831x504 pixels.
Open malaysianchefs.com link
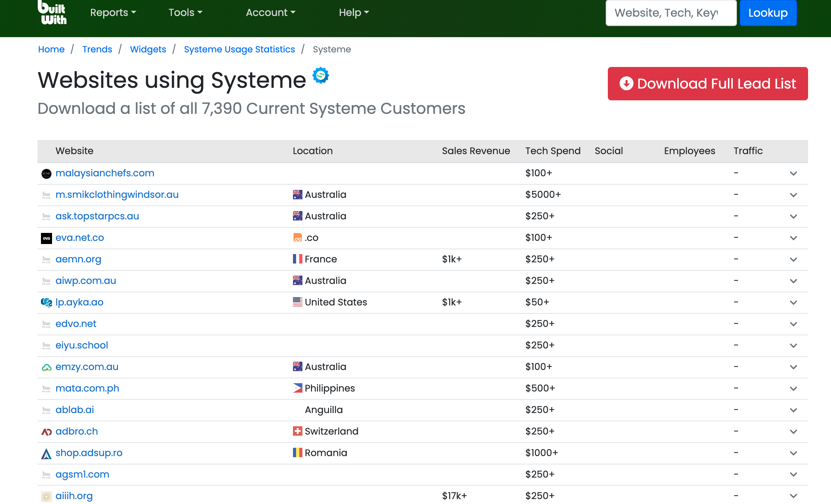pos(105,173)
